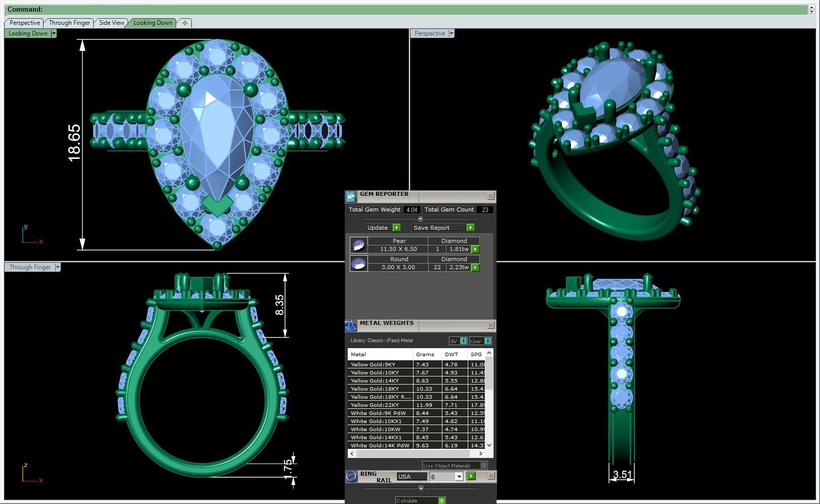Screen dimensions: 820x504
Task: Close the Metal Weights panel
Action: click(x=490, y=325)
